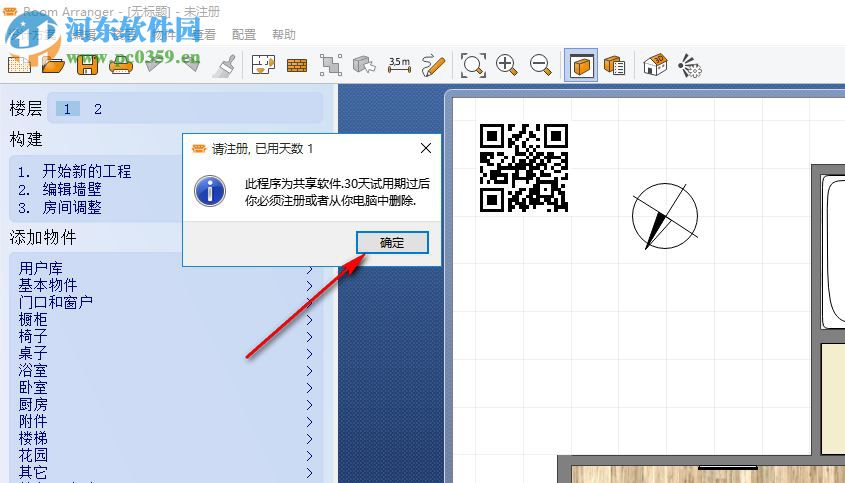Save the project with the floppy disk icon

pyautogui.click(x=87, y=65)
